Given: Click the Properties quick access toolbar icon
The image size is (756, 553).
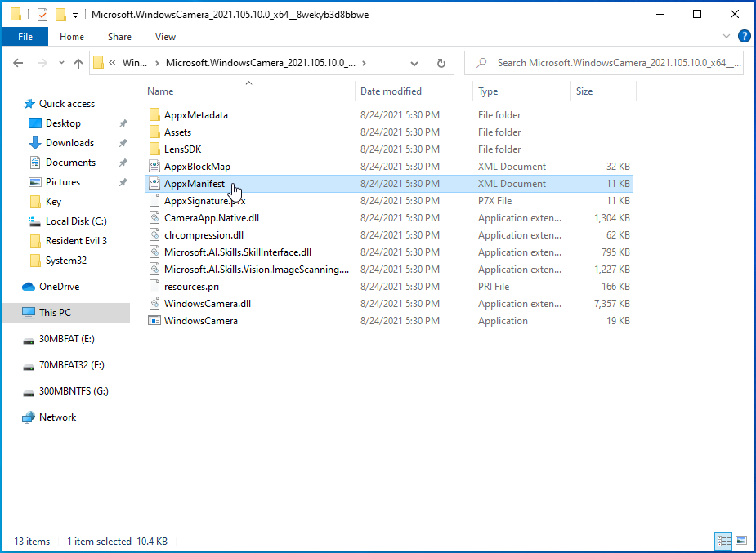Looking at the screenshot, I should click(x=42, y=15).
